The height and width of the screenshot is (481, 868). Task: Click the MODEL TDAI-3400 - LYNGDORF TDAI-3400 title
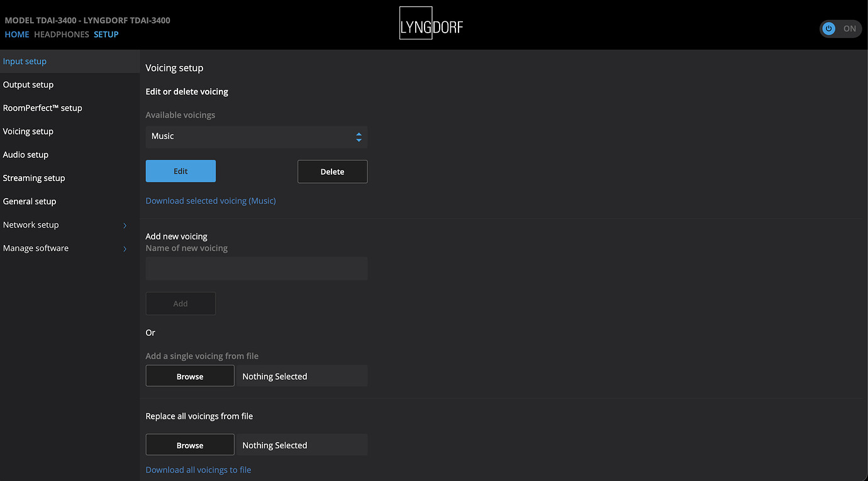pos(87,20)
